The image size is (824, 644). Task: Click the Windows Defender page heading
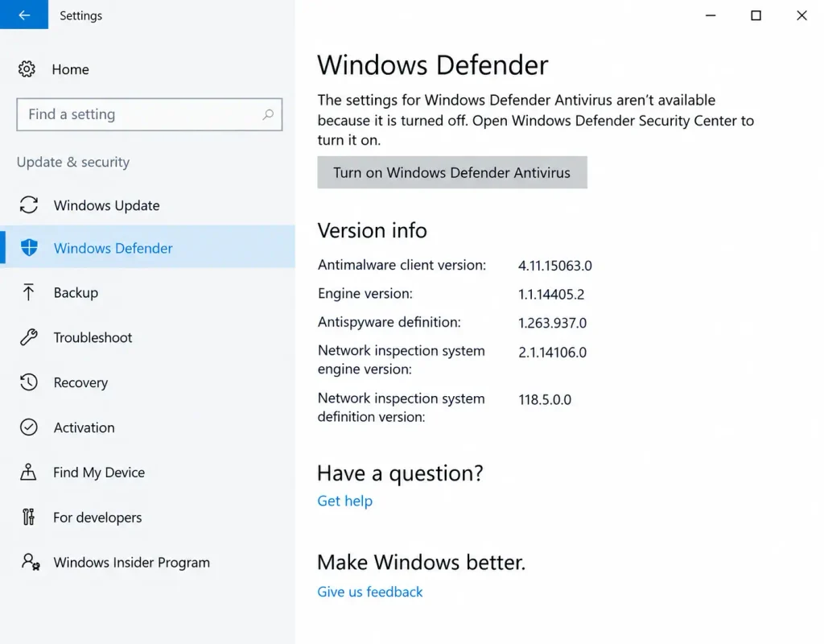[432, 65]
